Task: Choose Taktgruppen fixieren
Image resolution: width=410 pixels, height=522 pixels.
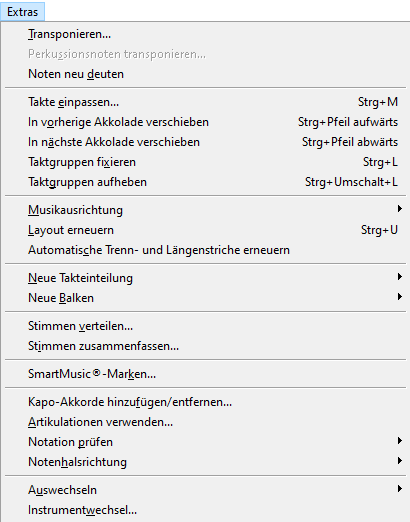Action: pos(205,162)
